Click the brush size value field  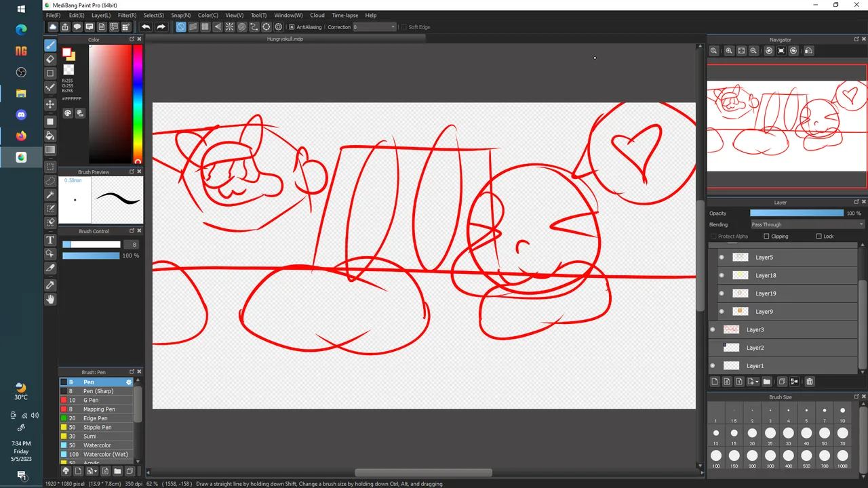click(x=131, y=245)
